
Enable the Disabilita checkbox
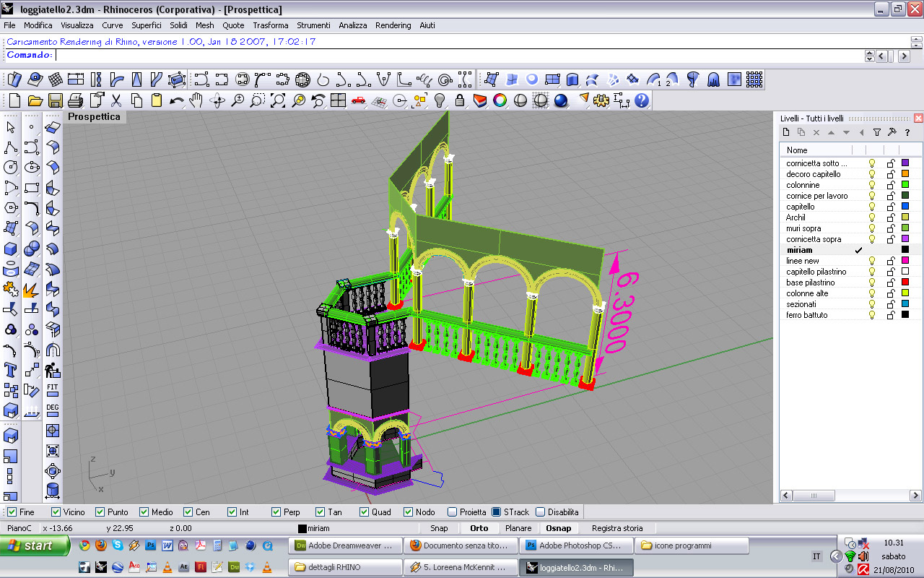[x=540, y=512]
